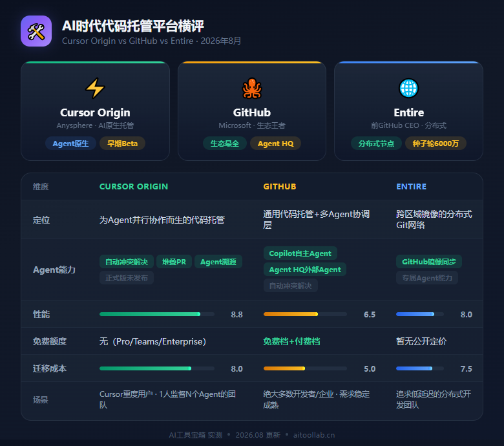Click Cursor Origin 迁移成本 progress bar
Viewport: 504px width, 446px height.
tap(157, 368)
